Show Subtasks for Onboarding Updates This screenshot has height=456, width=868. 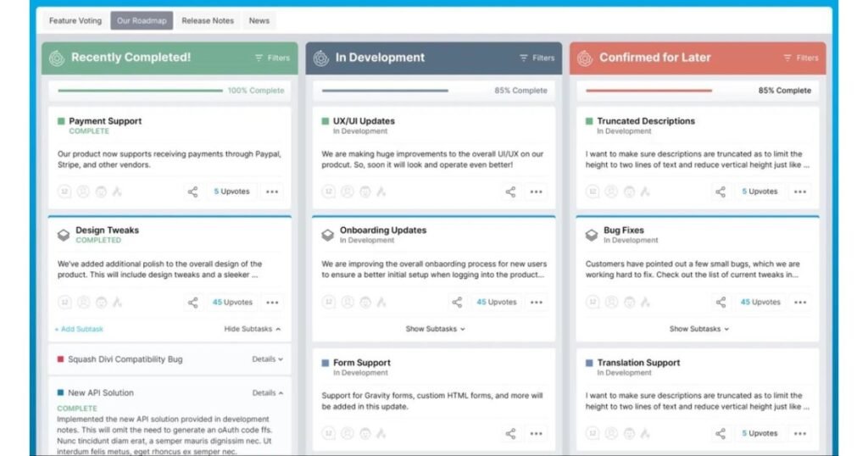point(435,329)
